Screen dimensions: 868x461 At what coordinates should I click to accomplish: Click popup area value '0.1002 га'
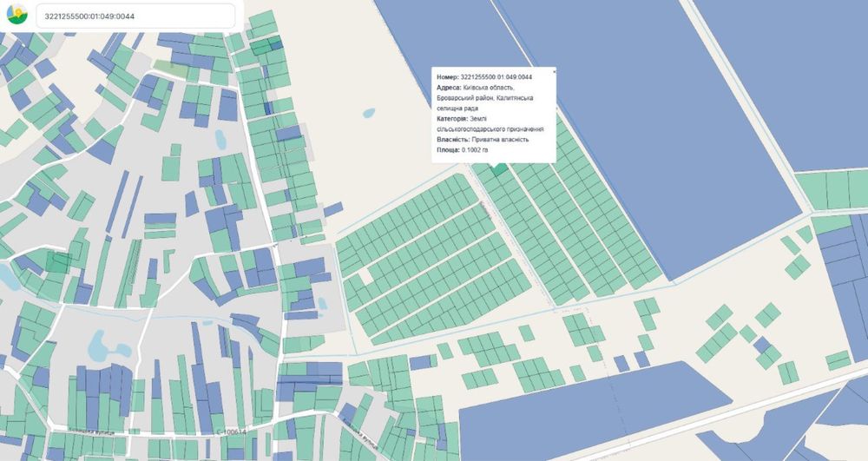pyautogui.click(x=475, y=150)
